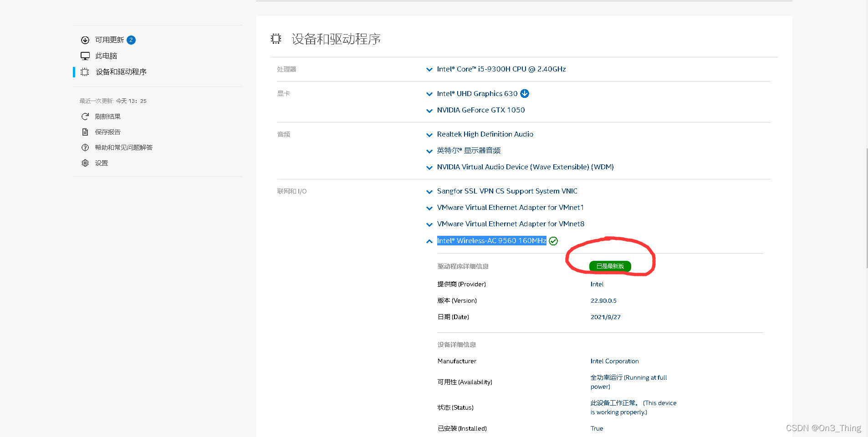Click the VMware Adapter for VMnet8 entry

(511, 224)
